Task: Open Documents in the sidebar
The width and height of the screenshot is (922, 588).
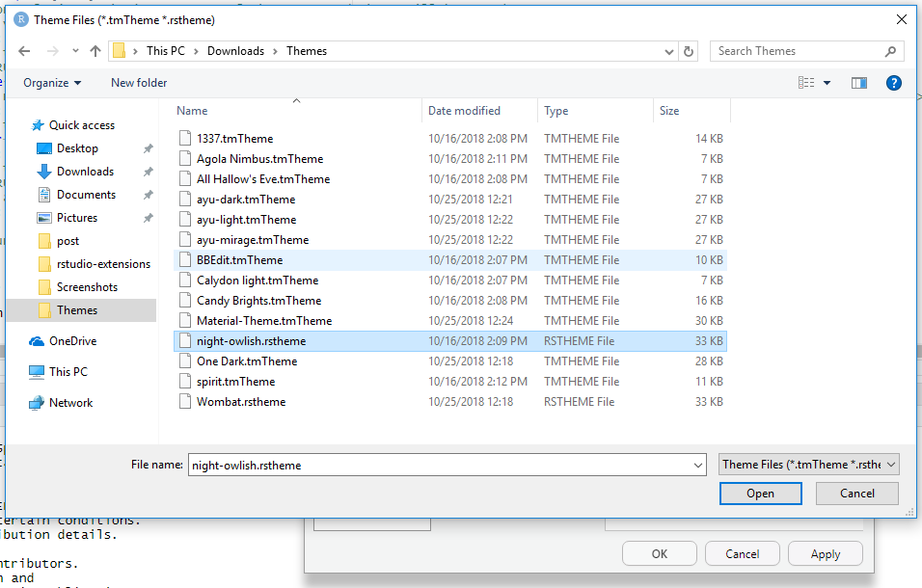Action: click(x=86, y=195)
